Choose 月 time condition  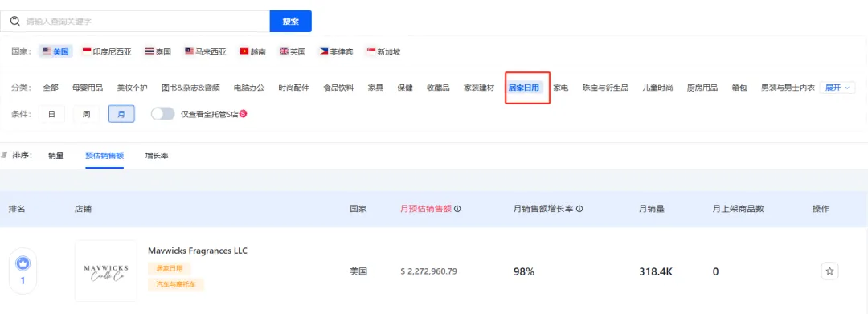point(121,114)
